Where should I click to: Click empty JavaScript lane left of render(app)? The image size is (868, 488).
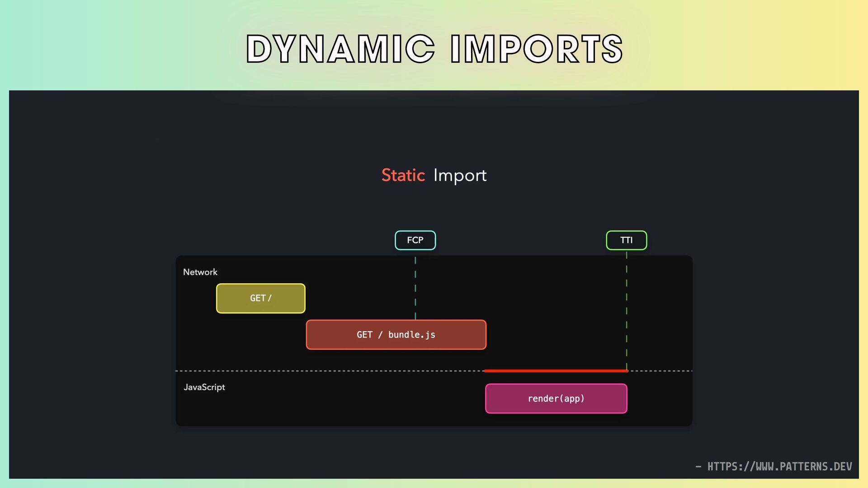pos(344,400)
